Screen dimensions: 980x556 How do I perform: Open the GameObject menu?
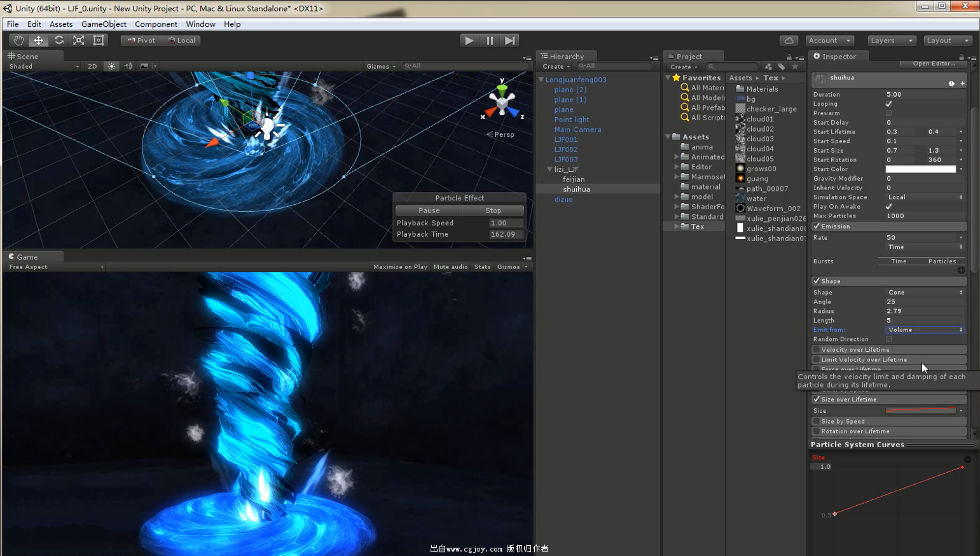pos(104,24)
